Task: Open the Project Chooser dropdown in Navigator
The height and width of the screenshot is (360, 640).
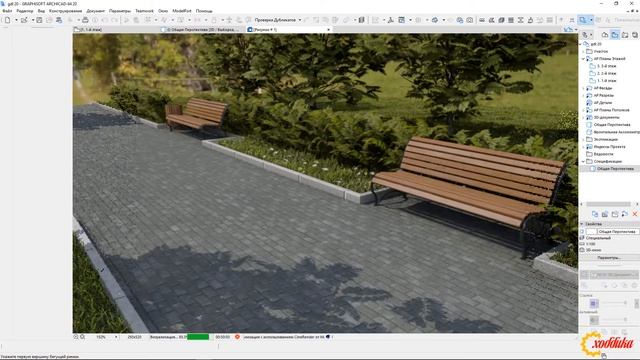Action: coord(587,35)
